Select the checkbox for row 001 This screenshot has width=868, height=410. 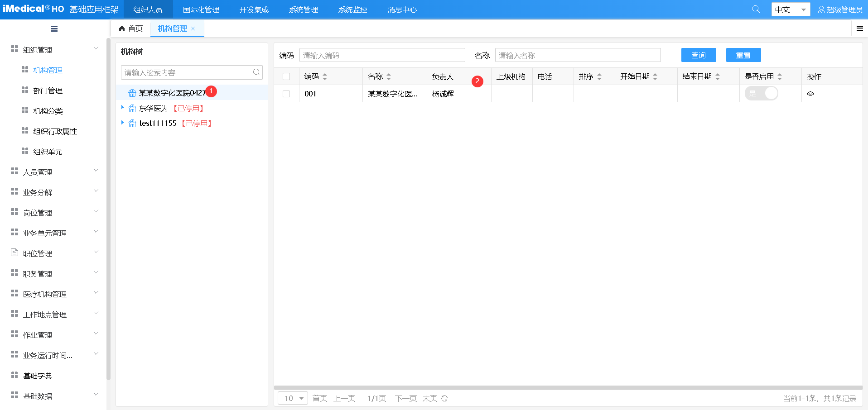coord(286,94)
